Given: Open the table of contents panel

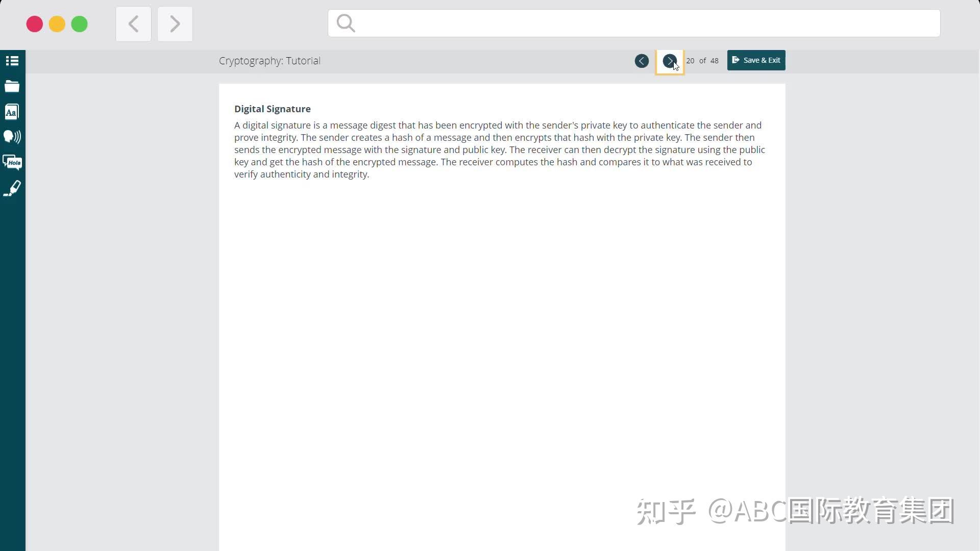Looking at the screenshot, I should 12,60.
